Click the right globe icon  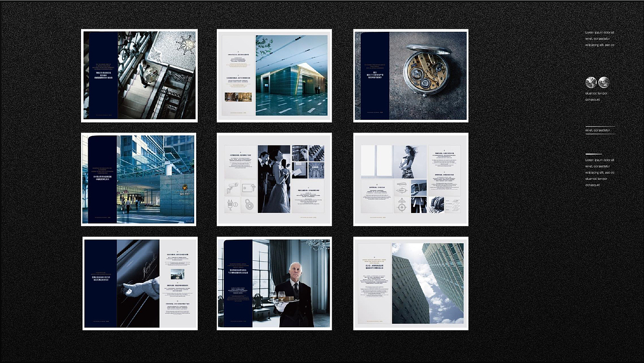[x=604, y=83]
